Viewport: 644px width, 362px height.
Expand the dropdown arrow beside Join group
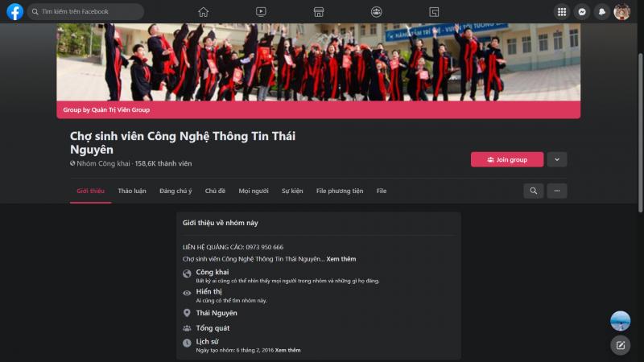(x=557, y=159)
